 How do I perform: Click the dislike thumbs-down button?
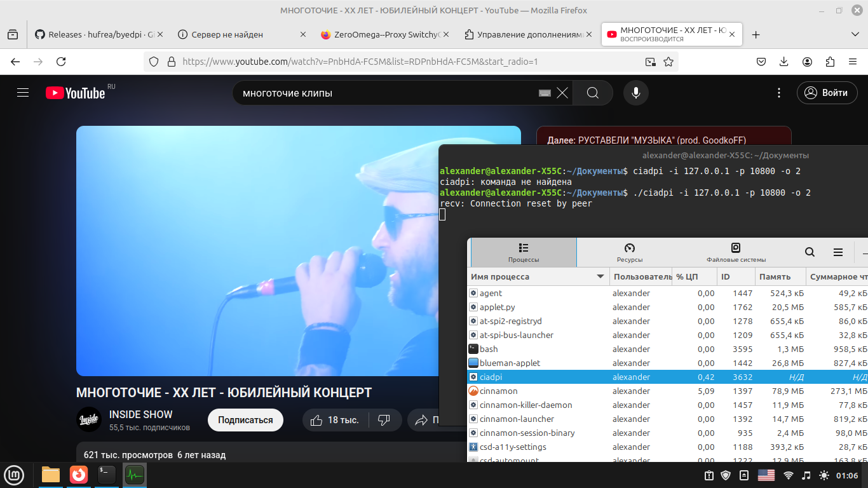tap(384, 420)
